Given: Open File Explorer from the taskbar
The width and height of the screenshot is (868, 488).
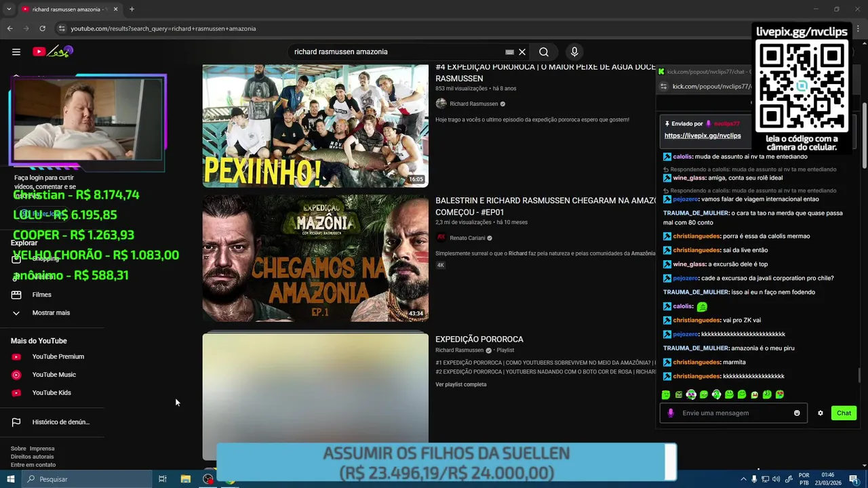Looking at the screenshot, I should pyautogui.click(x=185, y=479).
